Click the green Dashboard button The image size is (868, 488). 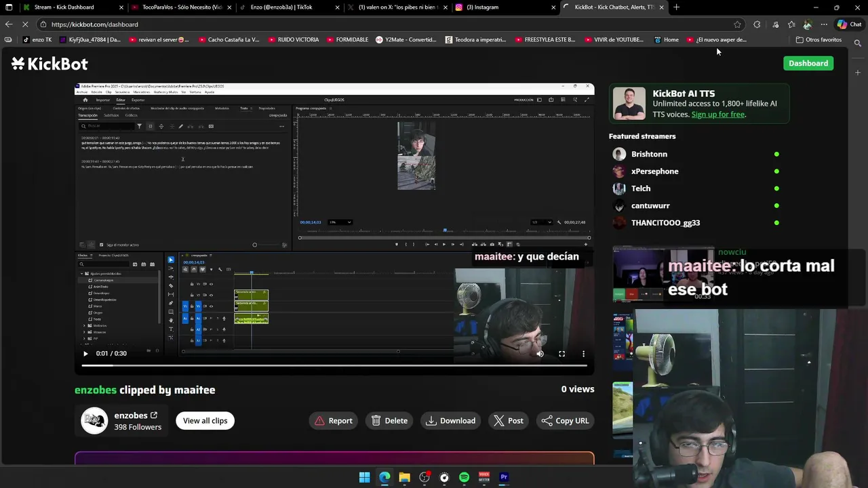click(x=808, y=63)
